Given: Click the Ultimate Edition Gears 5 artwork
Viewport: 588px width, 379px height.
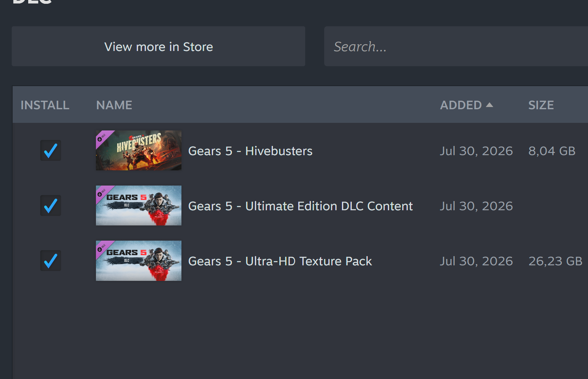Looking at the screenshot, I should [139, 205].
